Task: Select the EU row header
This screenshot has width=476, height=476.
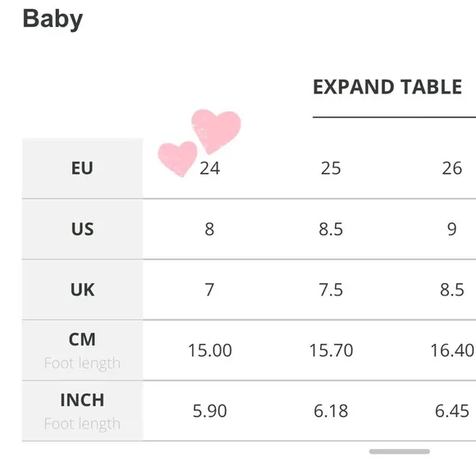Action: tap(82, 168)
